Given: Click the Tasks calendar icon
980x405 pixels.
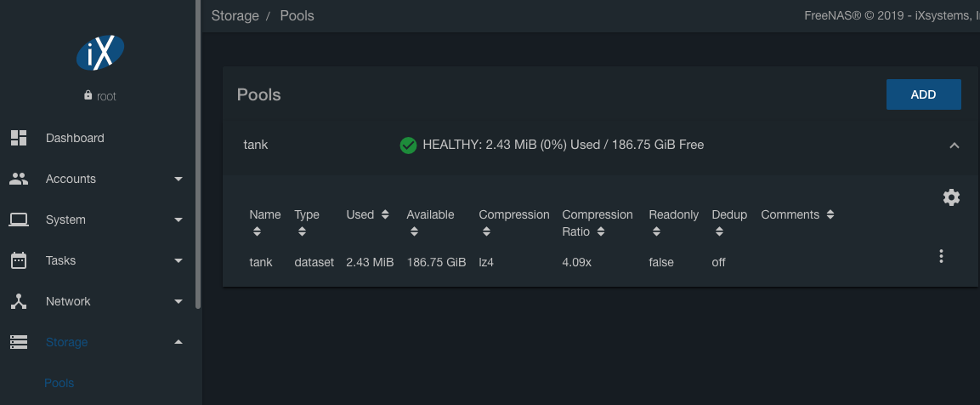Looking at the screenshot, I should click(x=19, y=260).
